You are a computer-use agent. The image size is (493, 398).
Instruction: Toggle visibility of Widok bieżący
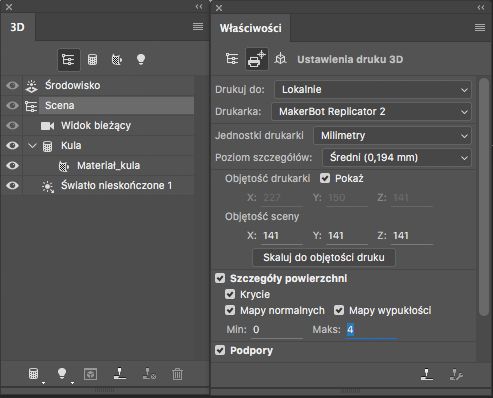(13, 126)
